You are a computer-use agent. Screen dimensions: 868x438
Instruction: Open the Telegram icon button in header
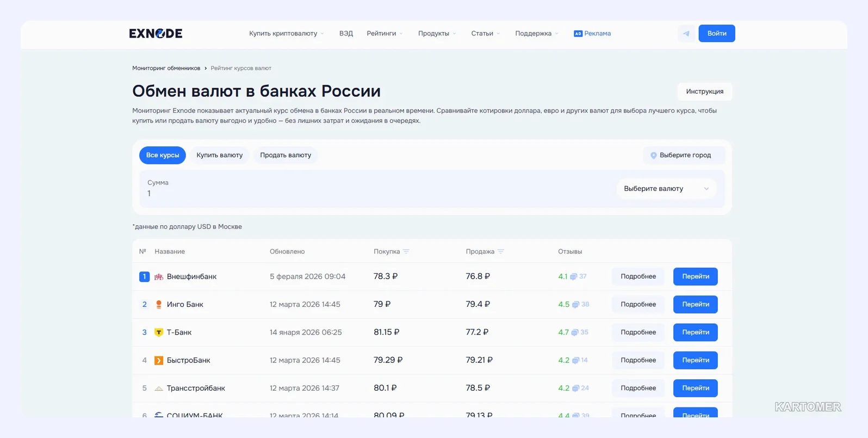(686, 34)
